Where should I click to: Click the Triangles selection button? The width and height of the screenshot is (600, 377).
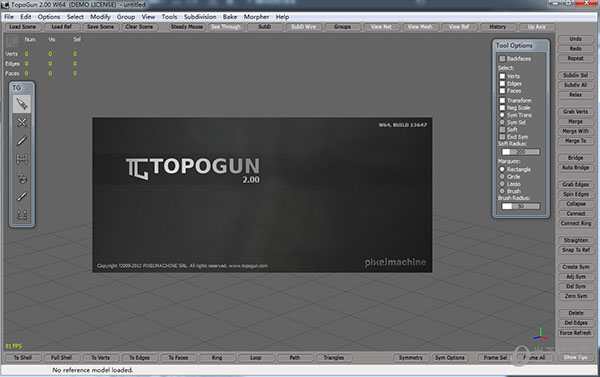333,357
